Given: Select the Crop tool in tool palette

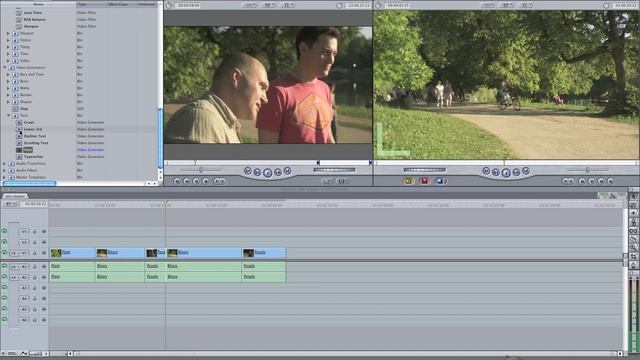Looking at the screenshot, I should [633, 256].
